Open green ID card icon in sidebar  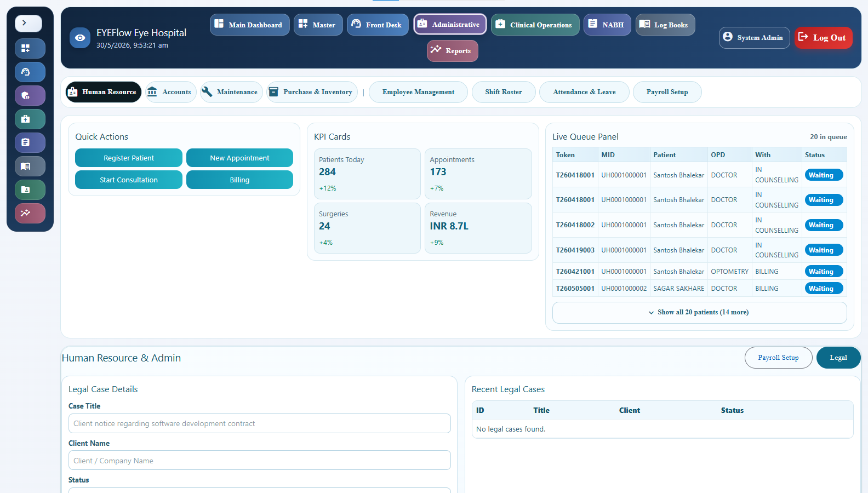[30, 189]
